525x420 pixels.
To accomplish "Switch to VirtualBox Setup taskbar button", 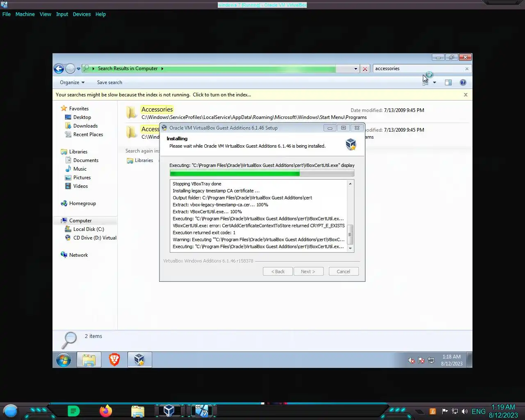I will coord(139,360).
